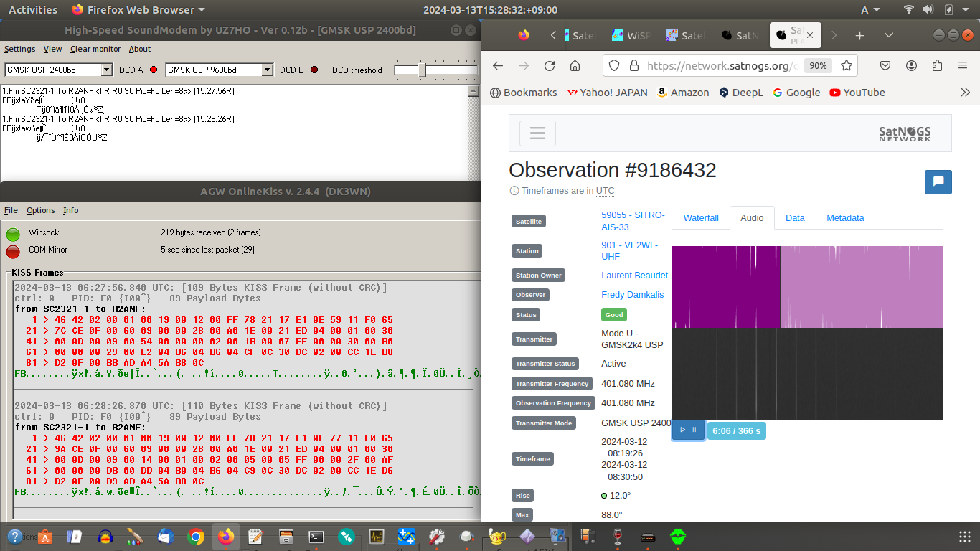This screenshot has height=551, width=980.
Task: Click DCD A red indicator light
Action: coord(154,70)
